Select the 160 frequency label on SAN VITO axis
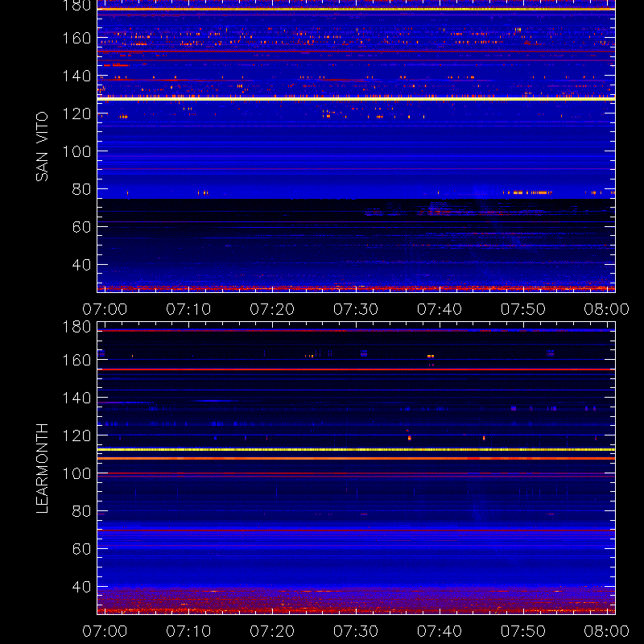The height and width of the screenshot is (644, 644). [x=76, y=38]
